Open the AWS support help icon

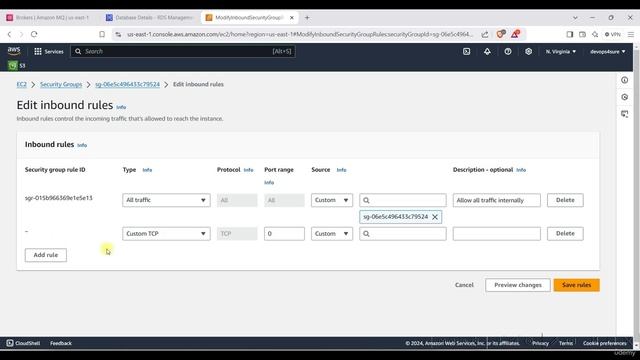(x=508, y=51)
